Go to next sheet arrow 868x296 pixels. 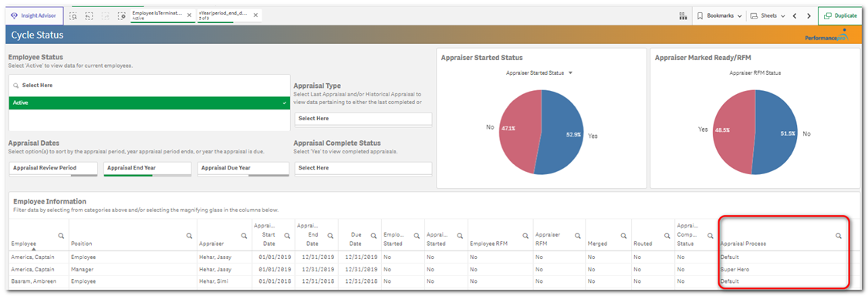809,16
